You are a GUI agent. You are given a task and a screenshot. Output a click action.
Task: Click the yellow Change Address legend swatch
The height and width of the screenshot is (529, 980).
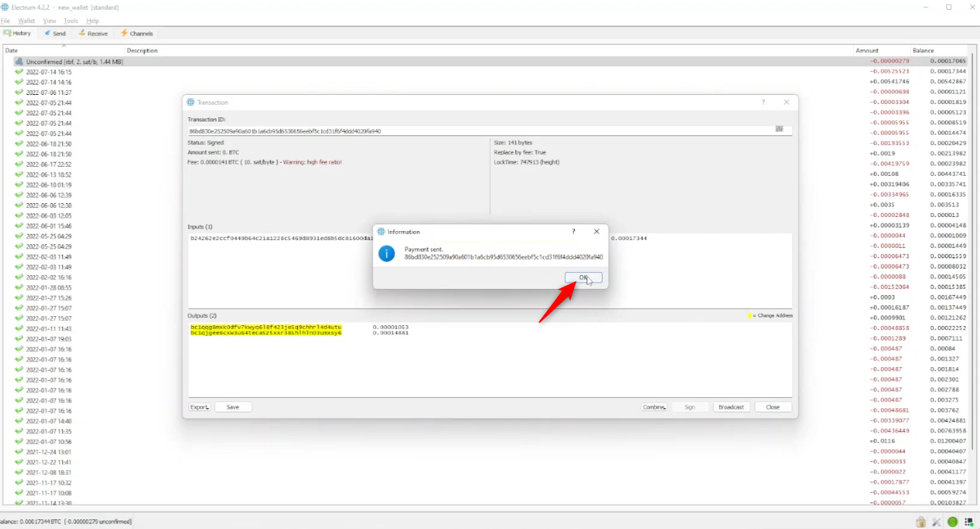tap(750, 316)
